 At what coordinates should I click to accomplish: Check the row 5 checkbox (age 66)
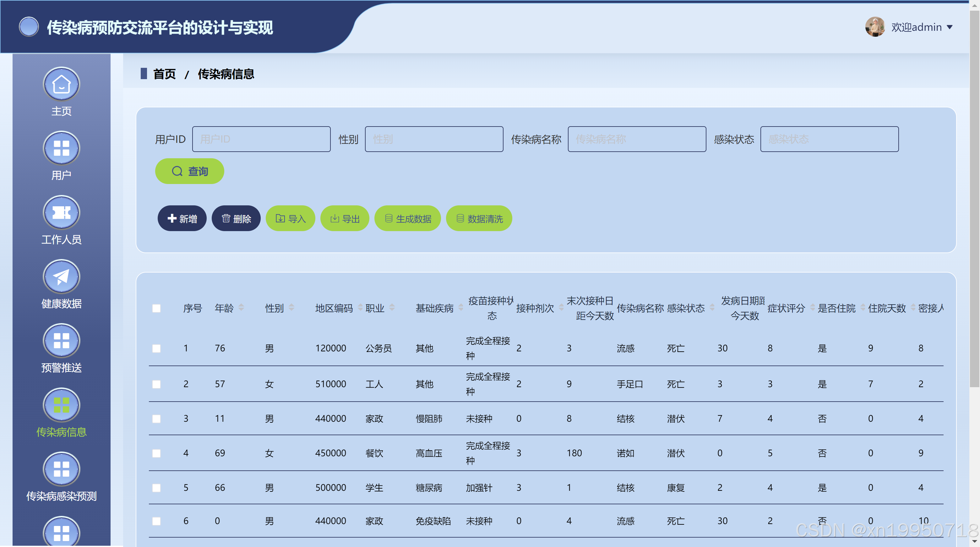156,488
